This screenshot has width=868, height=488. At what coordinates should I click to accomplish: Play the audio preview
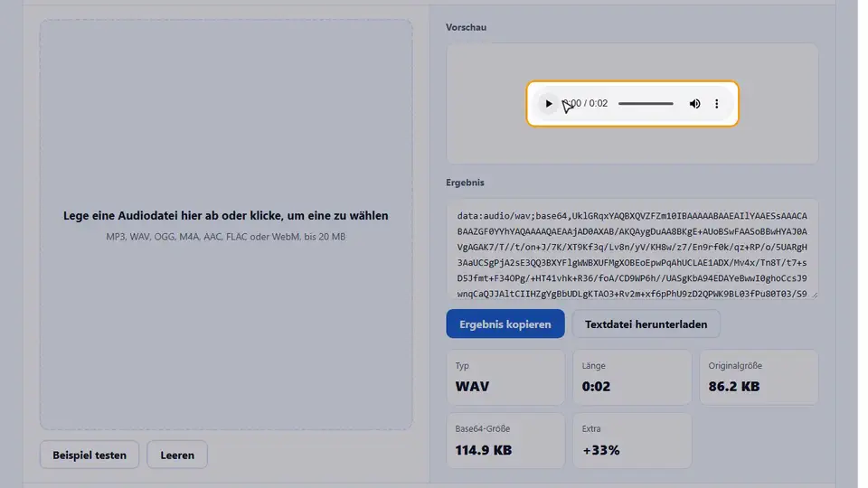(548, 103)
